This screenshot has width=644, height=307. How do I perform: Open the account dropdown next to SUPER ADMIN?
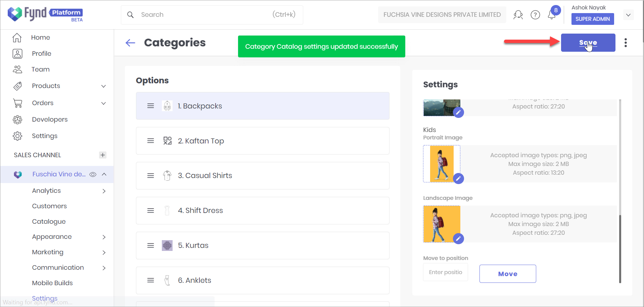[629, 15]
